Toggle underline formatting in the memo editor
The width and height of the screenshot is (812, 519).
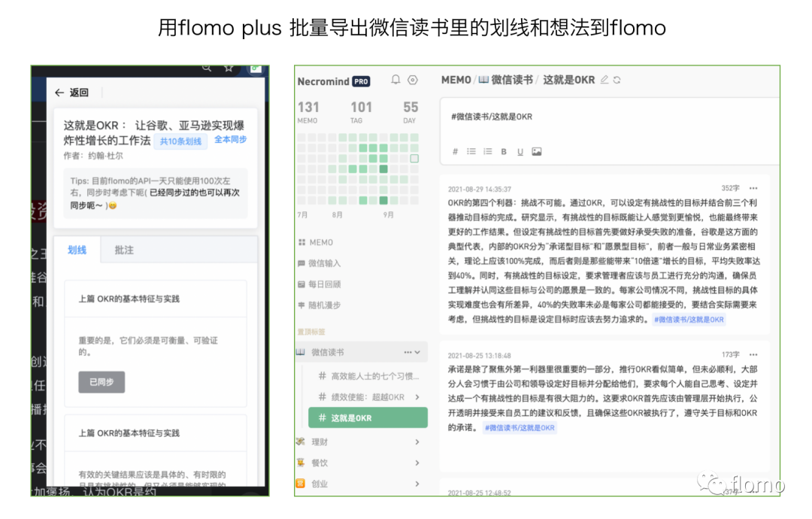[520, 152]
